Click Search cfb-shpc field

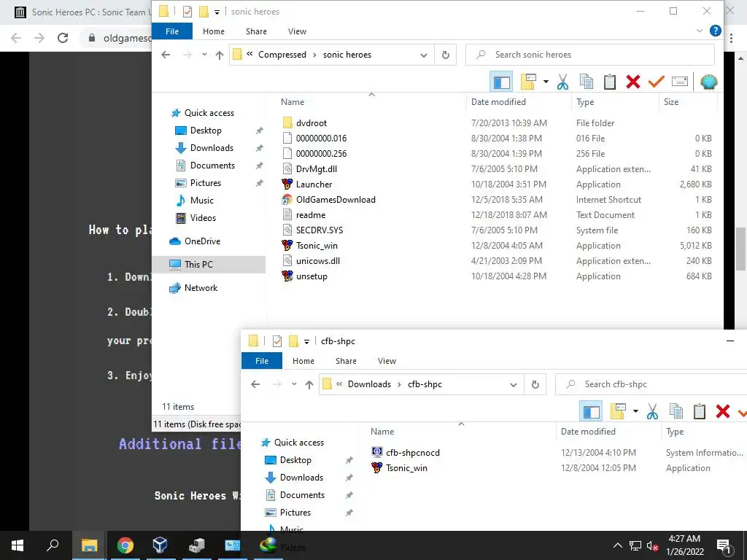point(651,384)
